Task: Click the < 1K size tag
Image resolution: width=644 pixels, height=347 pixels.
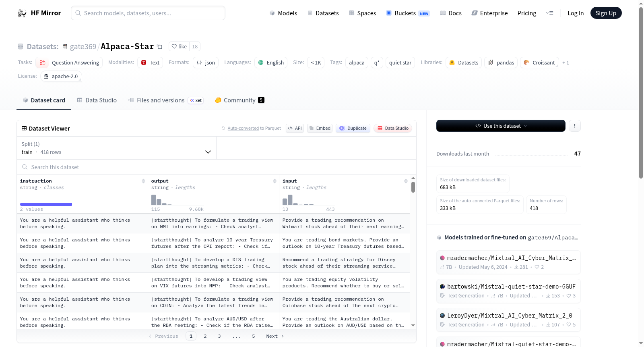Action: point(316,62)
